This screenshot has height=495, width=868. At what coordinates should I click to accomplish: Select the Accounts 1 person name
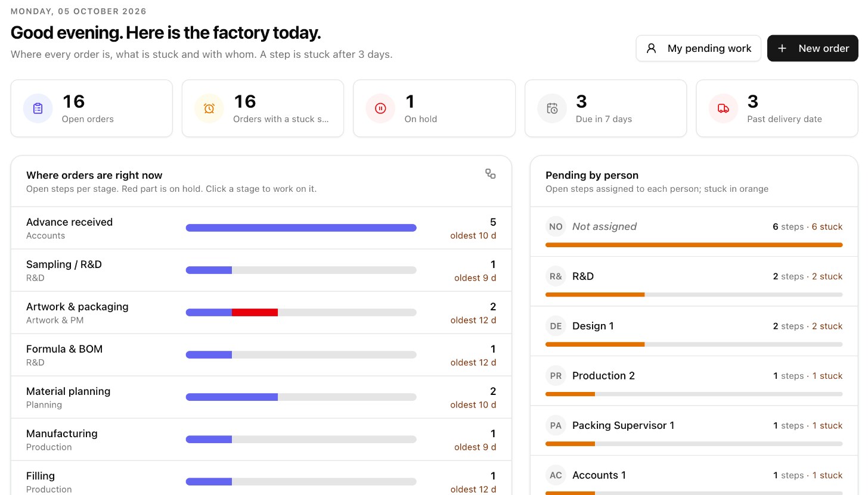click(599, 475)
